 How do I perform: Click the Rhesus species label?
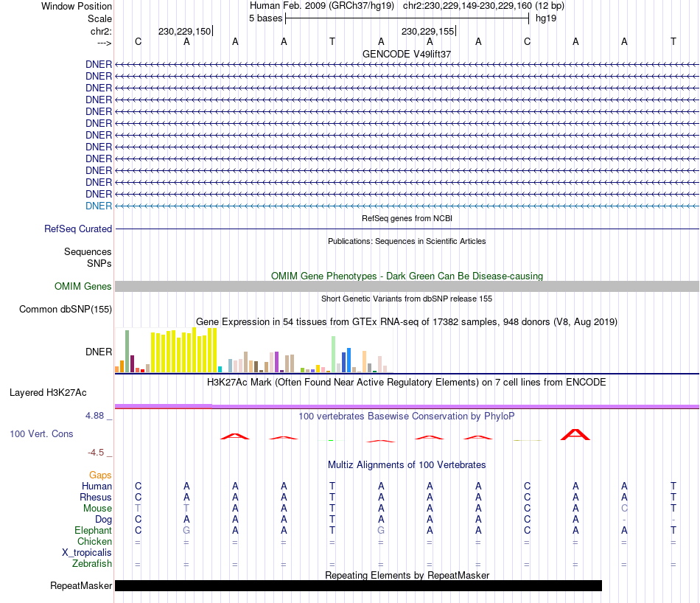pyautogui.click(x=96, y=497)
